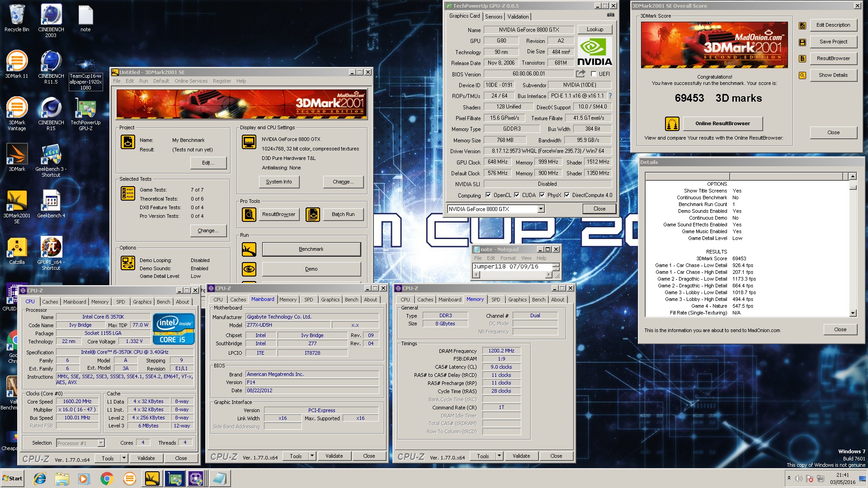Open Chrome from the taskbar

107,479
